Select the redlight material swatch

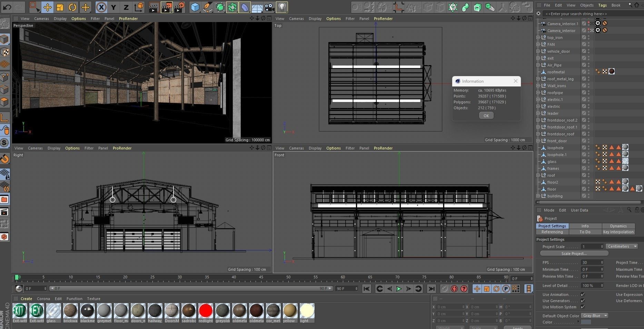click(206, 311)
